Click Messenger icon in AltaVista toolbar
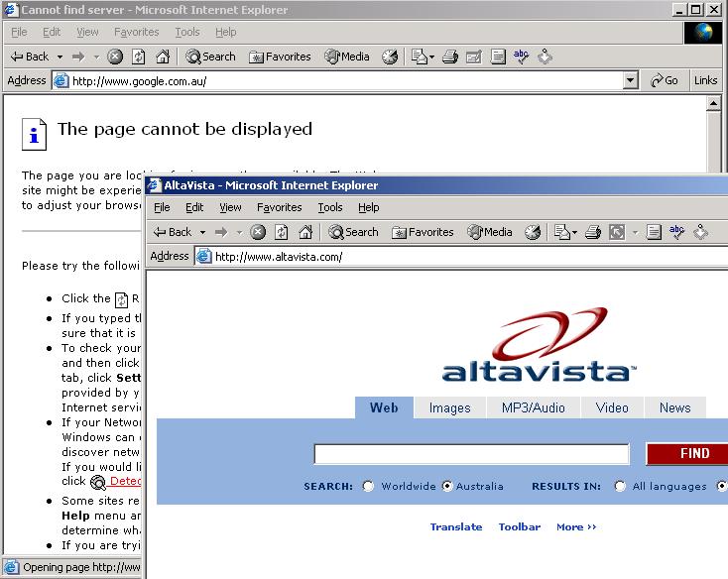The height and width of the screenshot is (579, 728). coord(700,232)
